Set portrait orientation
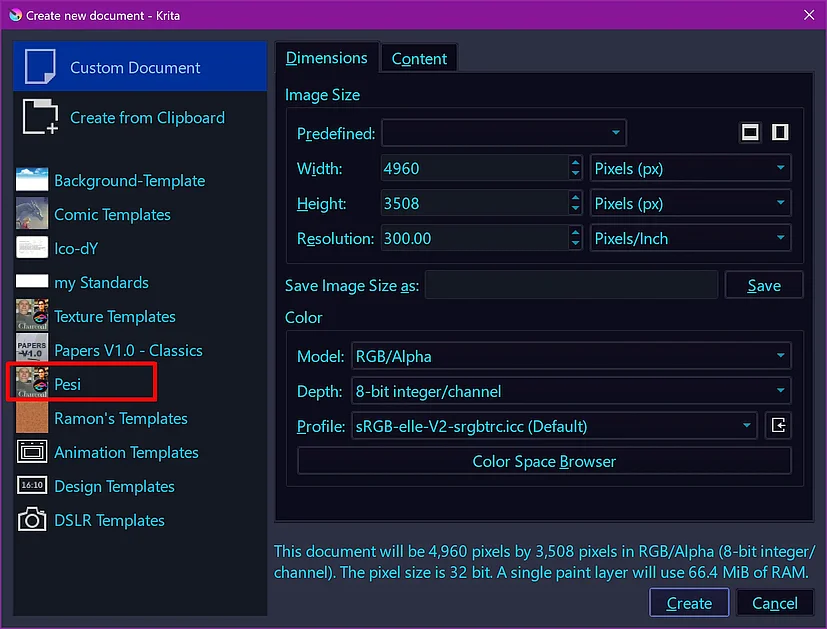The height and width of the screenshot is (629, 827). [780, 132]
